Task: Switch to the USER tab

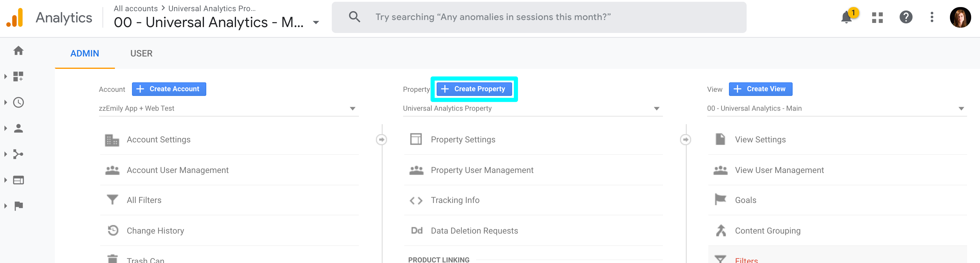Action: coord(141,54)
